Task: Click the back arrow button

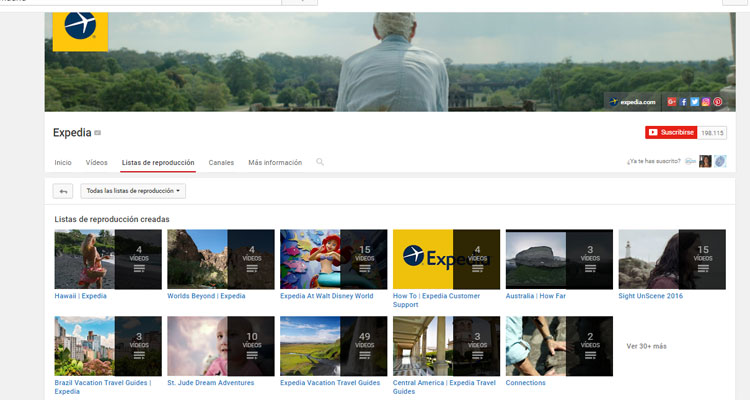Action: coord(63,191)
